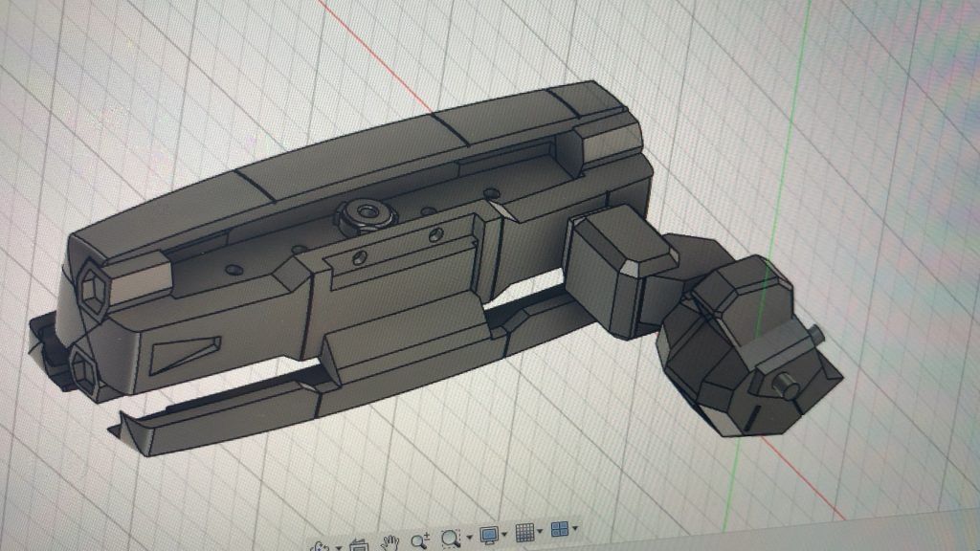Open the Grid and Snaps dropdown

click(x=539, y=533)
